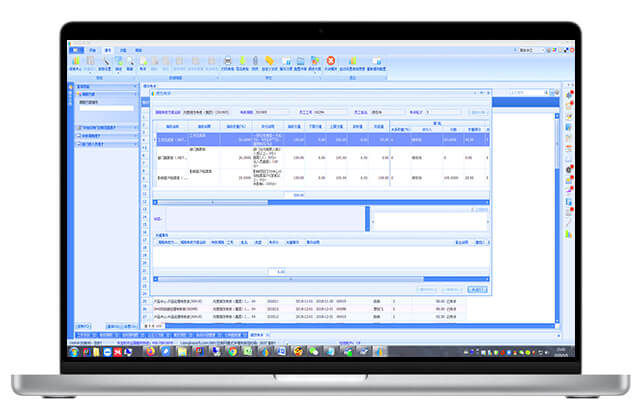Select the highlighted blue ribbon tab on far left
The width and height of the screenshot is (643, 413).
[x=75, y=47]
